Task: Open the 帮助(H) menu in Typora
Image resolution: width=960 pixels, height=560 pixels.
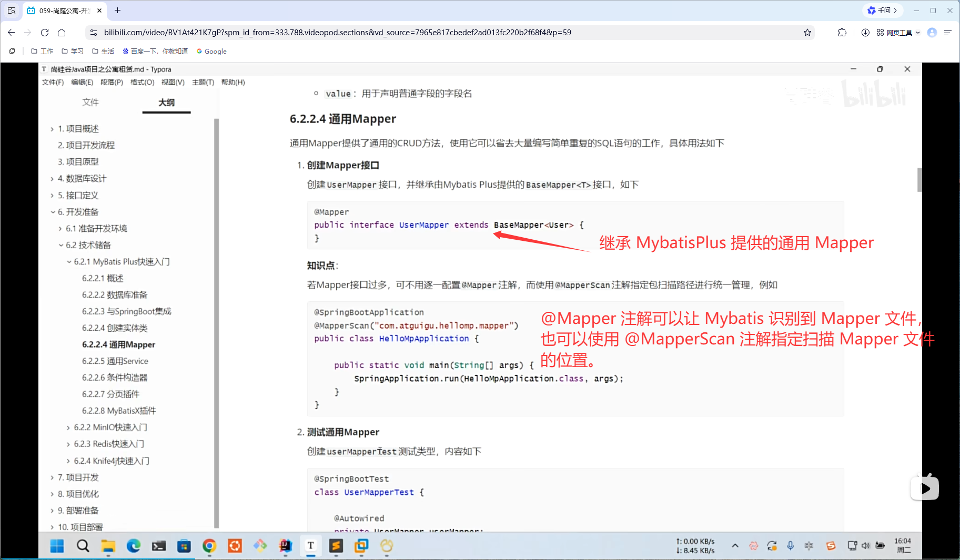Action: (233, 82)
